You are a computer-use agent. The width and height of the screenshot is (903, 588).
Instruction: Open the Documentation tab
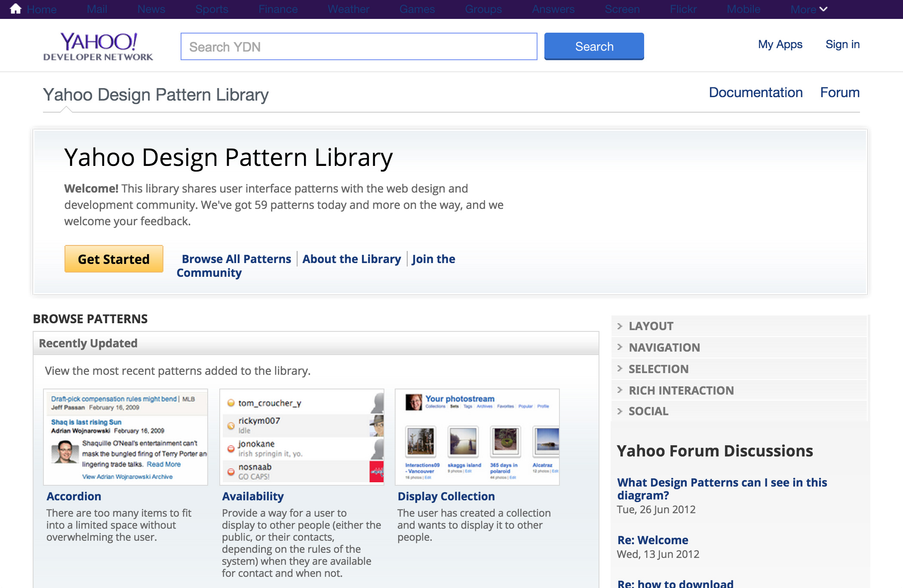(x=756, y=93)
